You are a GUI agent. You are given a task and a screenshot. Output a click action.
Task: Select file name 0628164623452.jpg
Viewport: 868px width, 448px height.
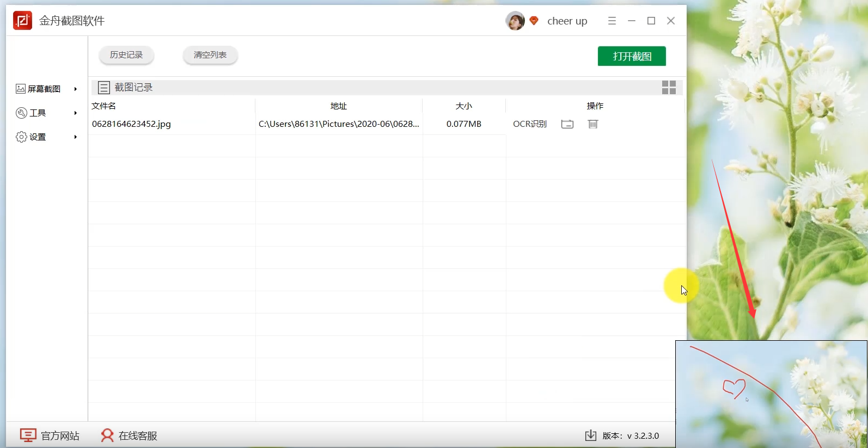(x=131, y=124)
